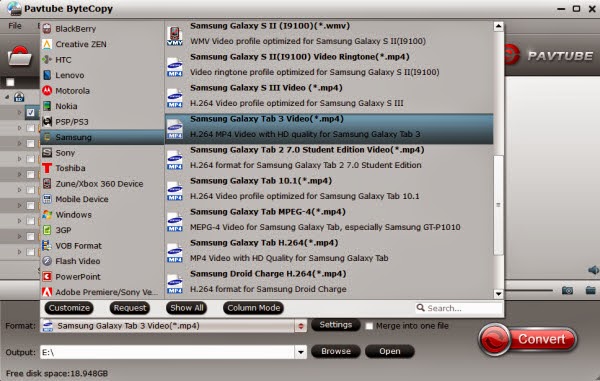Choose Samsung Galaxy S III Video profile
Viewport: 600px width, 381px height.
[x=329, y=95]
